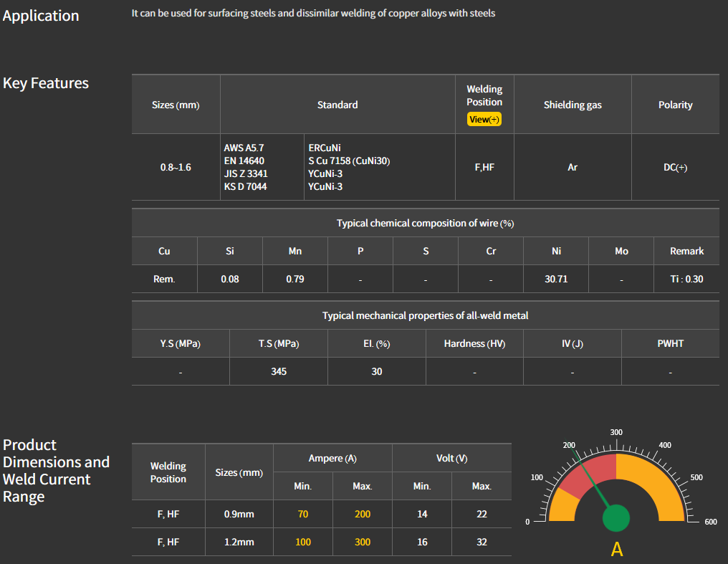Image resolution: width=728 pixels, height=564 pixels.
Task: Click the yellow 'A' unit symbol below the gauge
Action: click(616, 550)
